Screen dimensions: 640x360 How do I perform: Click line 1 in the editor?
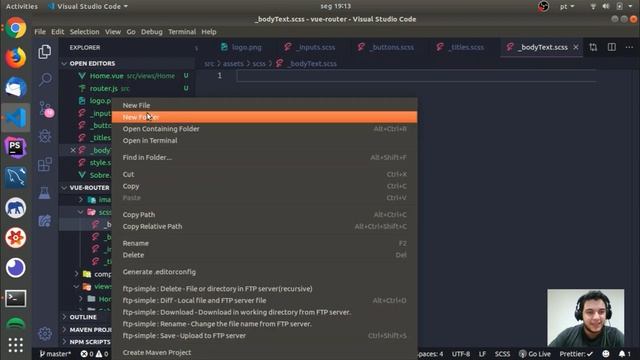(416, 76)
